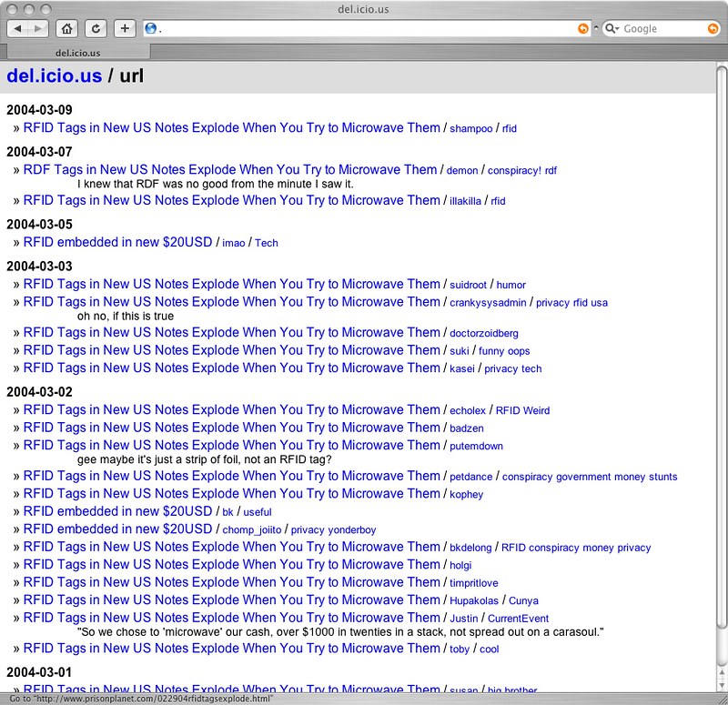Open the doctorzoidberg user link
This screenshot has height=705, width=728.
pos(484,333)
